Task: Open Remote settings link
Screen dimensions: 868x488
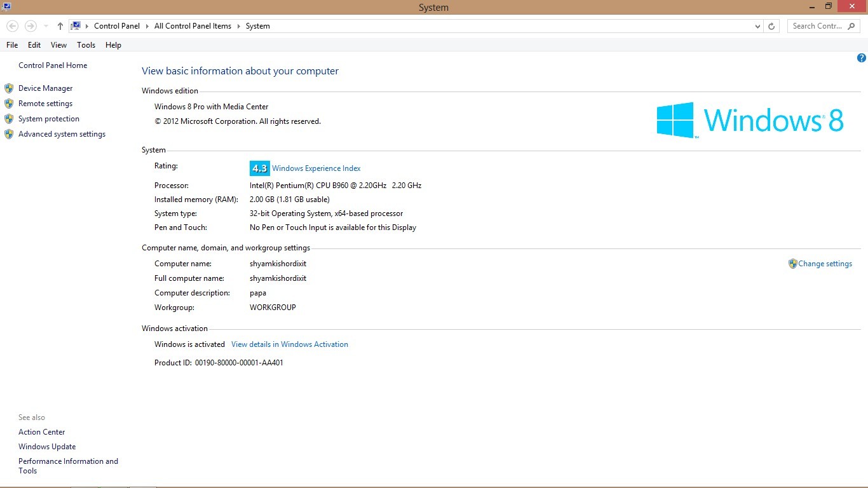Action: click(x=45, y=104)
